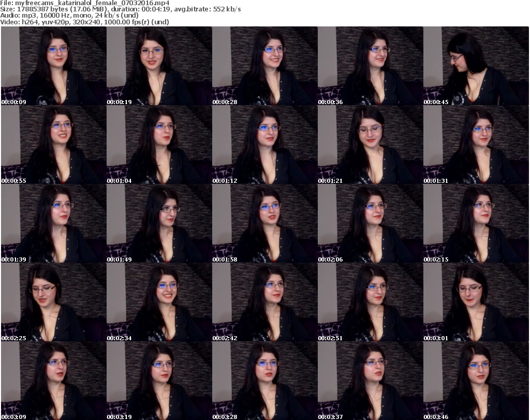This screenshot has height=420, width=530.
Task: Select thumbnail frame at 00:01:39
Action: pos(54,224)
